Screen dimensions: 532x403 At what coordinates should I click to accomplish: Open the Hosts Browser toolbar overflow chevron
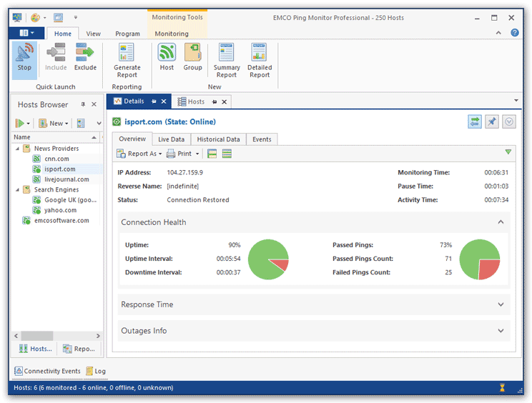tap(99, 123)
